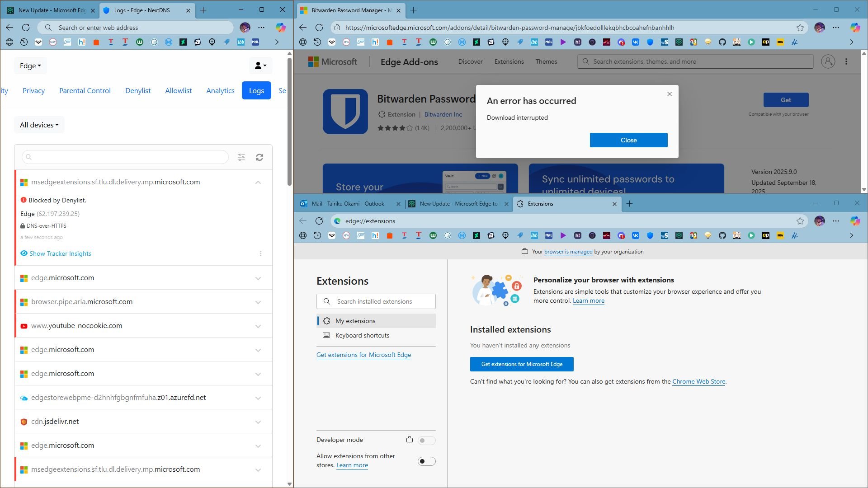Open the GitHub favorite in the Extensions window

(722, 235)
